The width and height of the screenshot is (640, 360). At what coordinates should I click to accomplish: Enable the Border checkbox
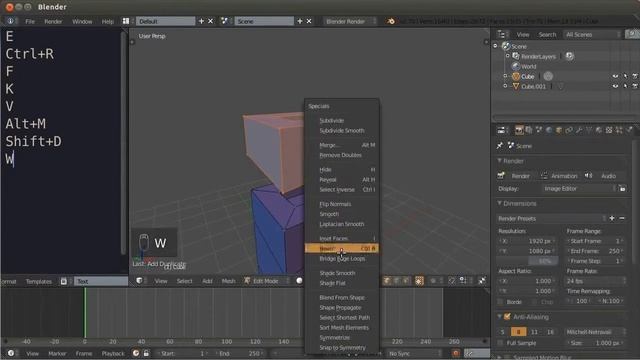[x=500, y=302]
